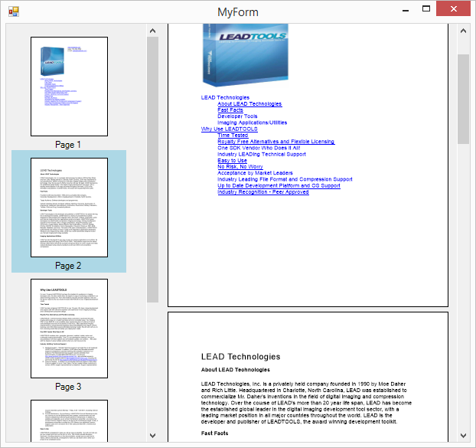This screenshot has height=448, width=476.
Task: Click the thumbnail panel scroll down arrow
Action: tap(153, 436)
